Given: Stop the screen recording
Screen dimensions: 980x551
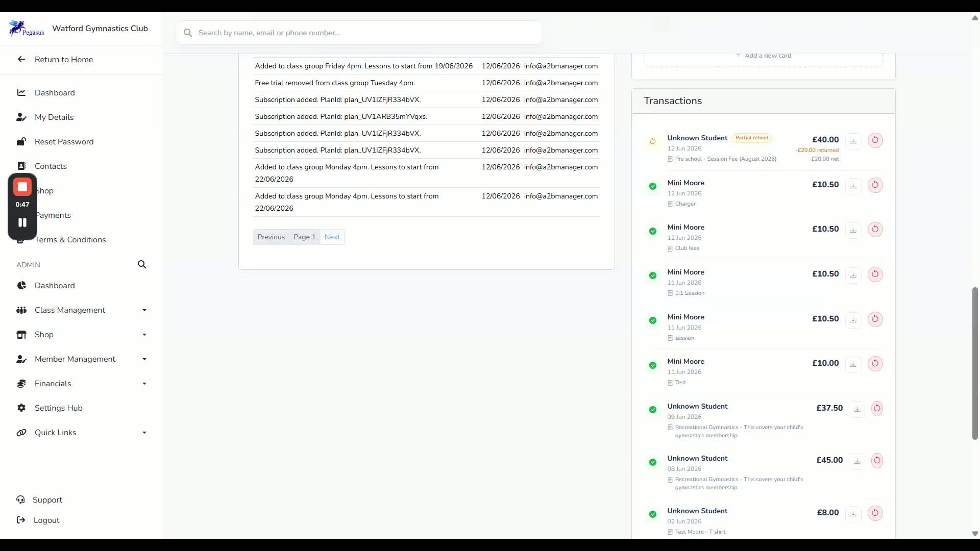Looking at the screenshot, I should click(x=22, y=187).
